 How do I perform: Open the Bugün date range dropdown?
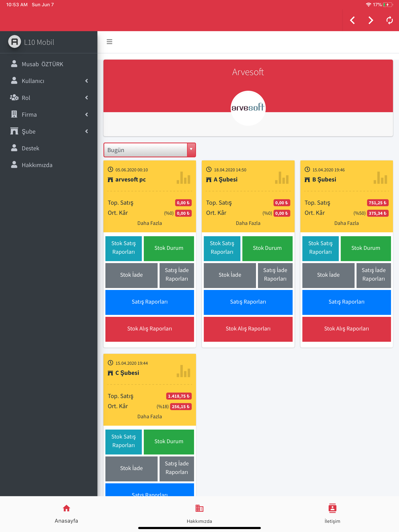[149, 150]
